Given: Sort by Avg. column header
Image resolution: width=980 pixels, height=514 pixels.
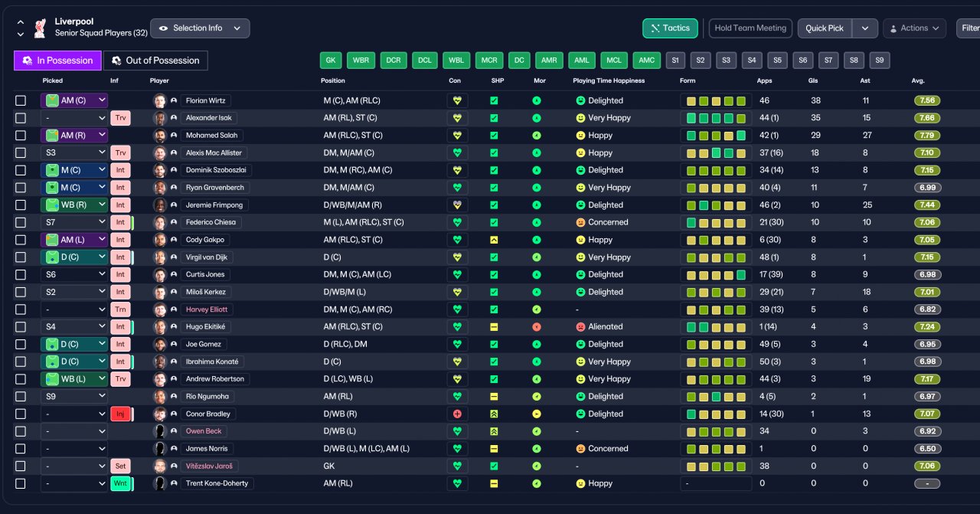Looking at the screenshot, I should (918, 80).
